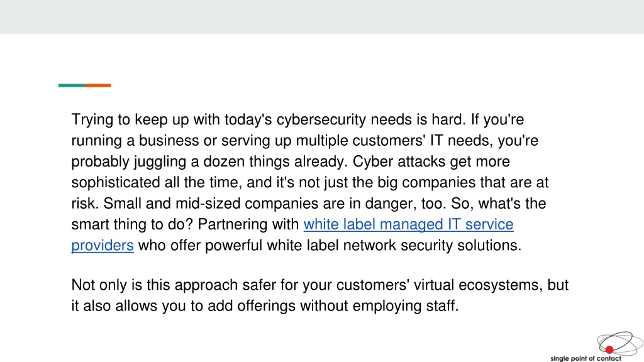Open the 'white label managed IT service' link
The width and height of the screenshot is (644, 362).
click(408, 224)
